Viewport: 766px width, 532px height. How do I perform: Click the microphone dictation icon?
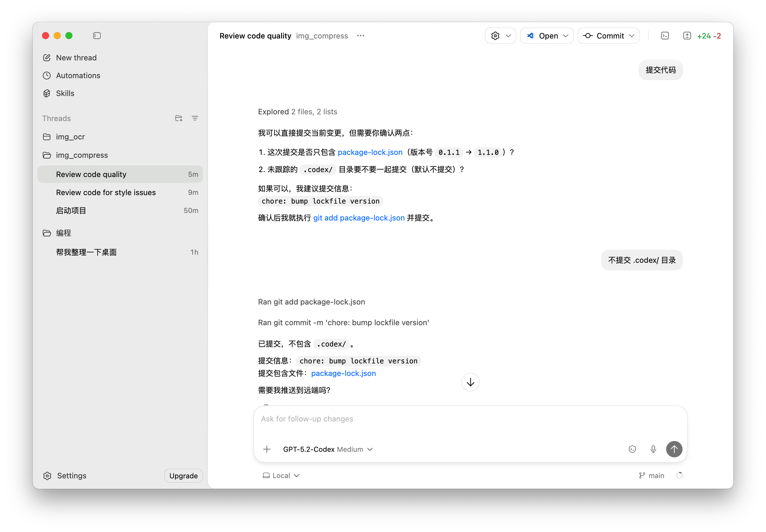pos(653,449)
